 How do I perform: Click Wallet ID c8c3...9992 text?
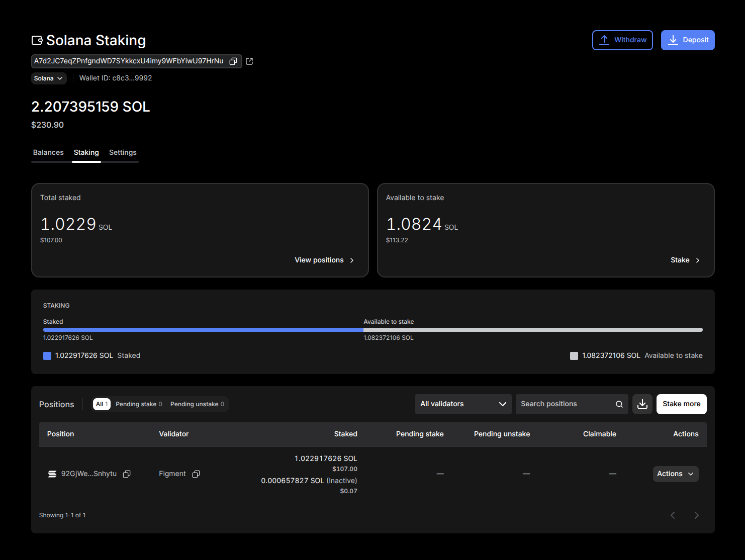pos(116,78)
